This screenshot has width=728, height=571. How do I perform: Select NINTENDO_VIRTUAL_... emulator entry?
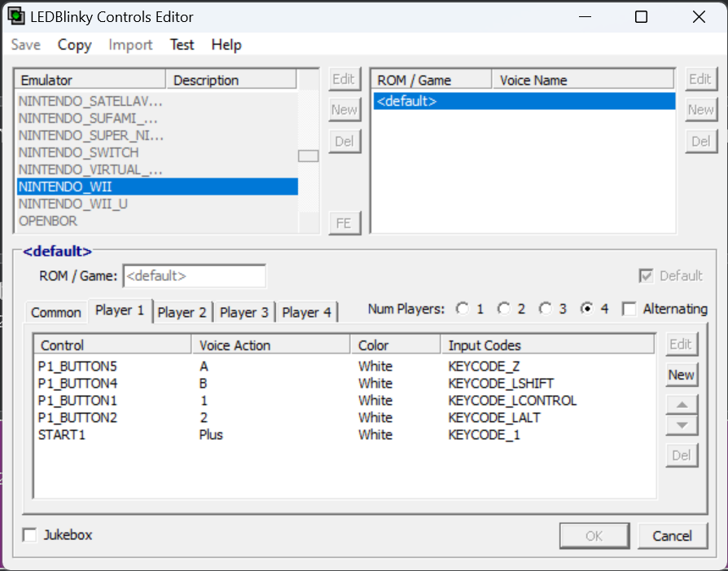pos(157,169)
